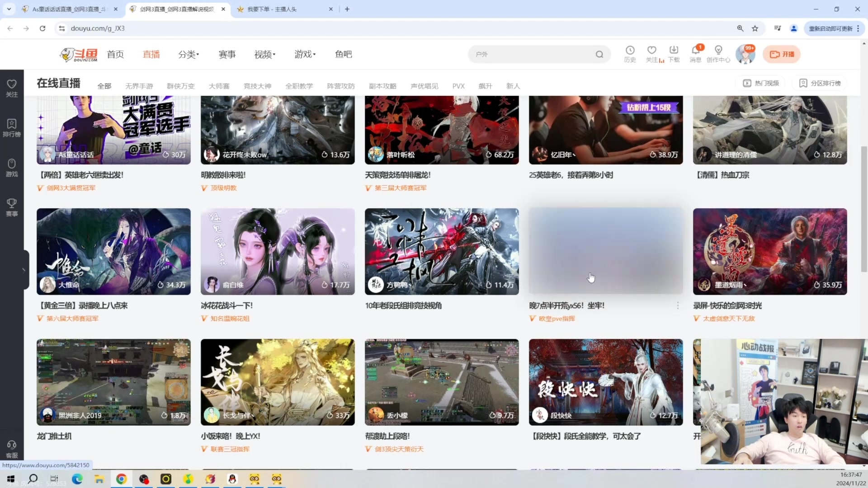Expand the 视频 dropdown menu
The image size is (868, 488).
coord(265,54)
